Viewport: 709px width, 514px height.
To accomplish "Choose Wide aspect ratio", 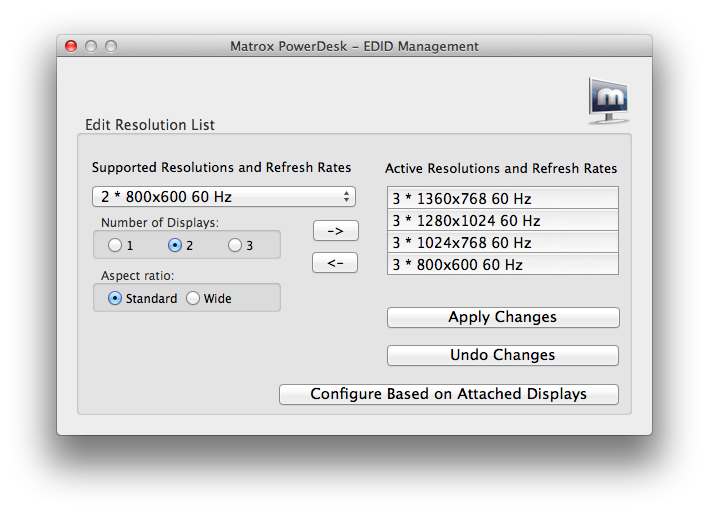I will [193, 298].
